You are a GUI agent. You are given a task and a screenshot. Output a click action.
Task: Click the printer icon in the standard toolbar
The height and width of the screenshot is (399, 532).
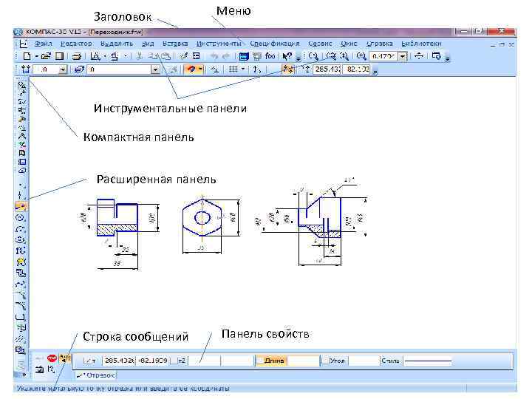(x=77, y=56)
